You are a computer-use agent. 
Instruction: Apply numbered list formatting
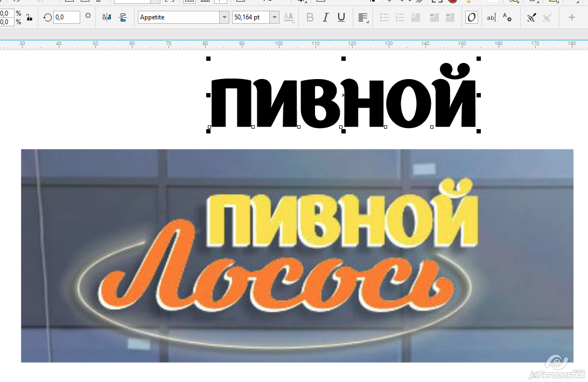coord(400,17)
